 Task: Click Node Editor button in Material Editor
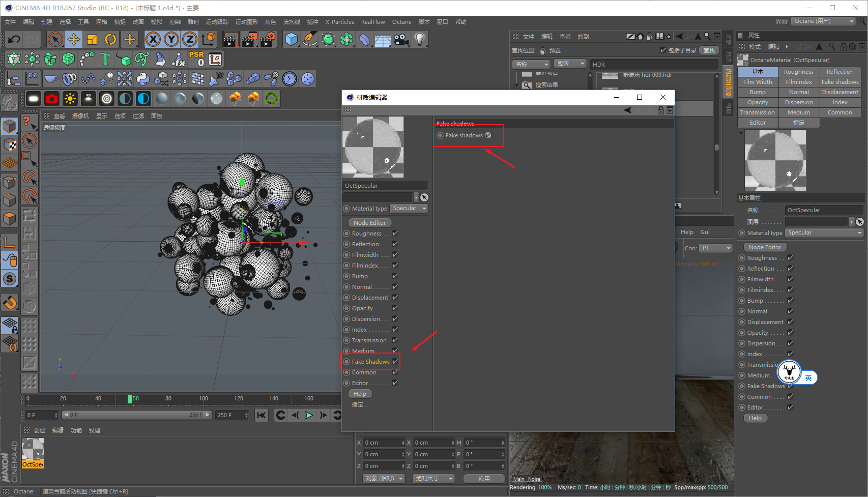[369, 223]
